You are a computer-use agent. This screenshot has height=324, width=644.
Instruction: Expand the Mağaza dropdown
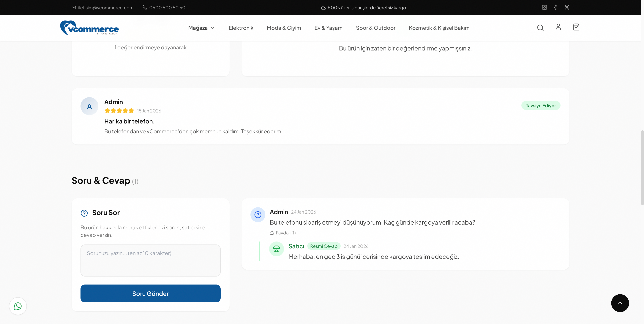click(x=201, y=28)
